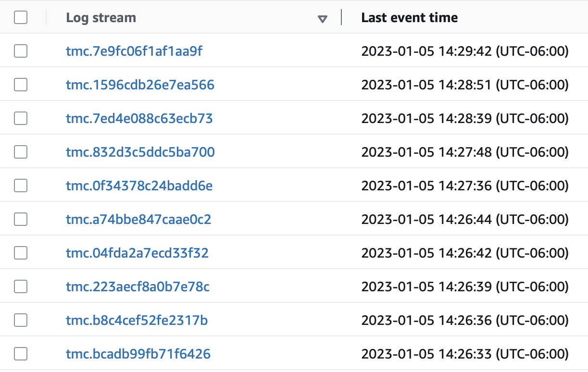Check the box for tmc.832d3c5ddc5ba700

point(20,151)
